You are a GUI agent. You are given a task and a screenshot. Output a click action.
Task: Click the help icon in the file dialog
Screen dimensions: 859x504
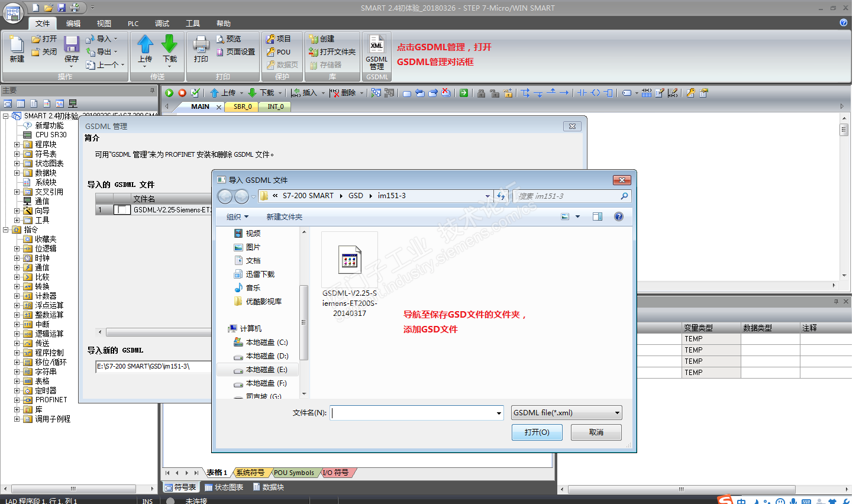click(x=618, y=217)
